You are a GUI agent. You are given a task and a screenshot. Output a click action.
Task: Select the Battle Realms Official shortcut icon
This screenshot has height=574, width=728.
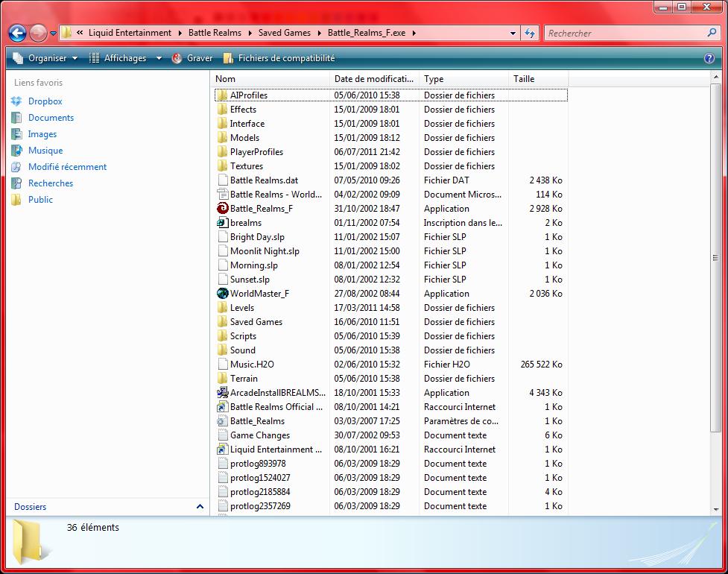(x=222, y=407)
